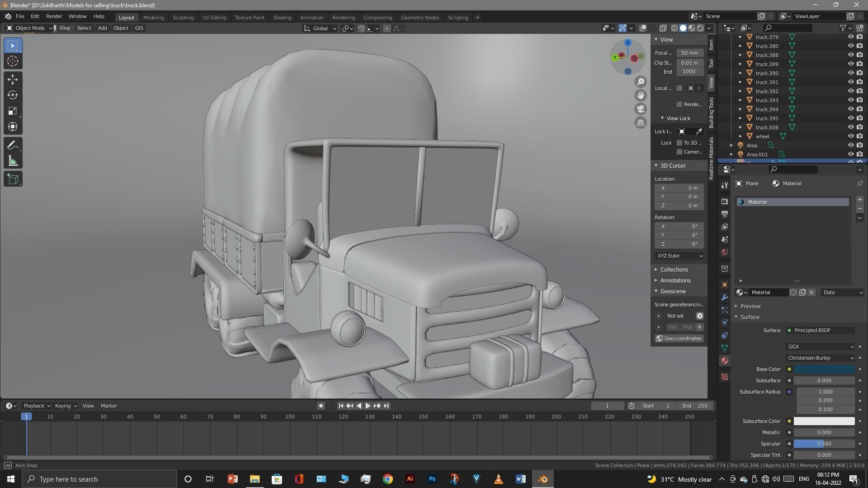Open Christensen-Burley subsurface method dropdown
Image resolution: width=868 pixels, height=488 pixels.
pyautogui.click(x=820, y=358)
